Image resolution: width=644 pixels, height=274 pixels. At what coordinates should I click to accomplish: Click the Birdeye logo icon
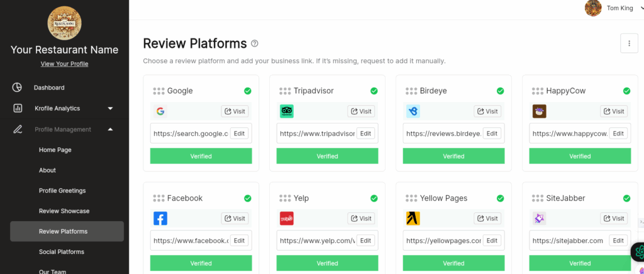tap(413, 111)
